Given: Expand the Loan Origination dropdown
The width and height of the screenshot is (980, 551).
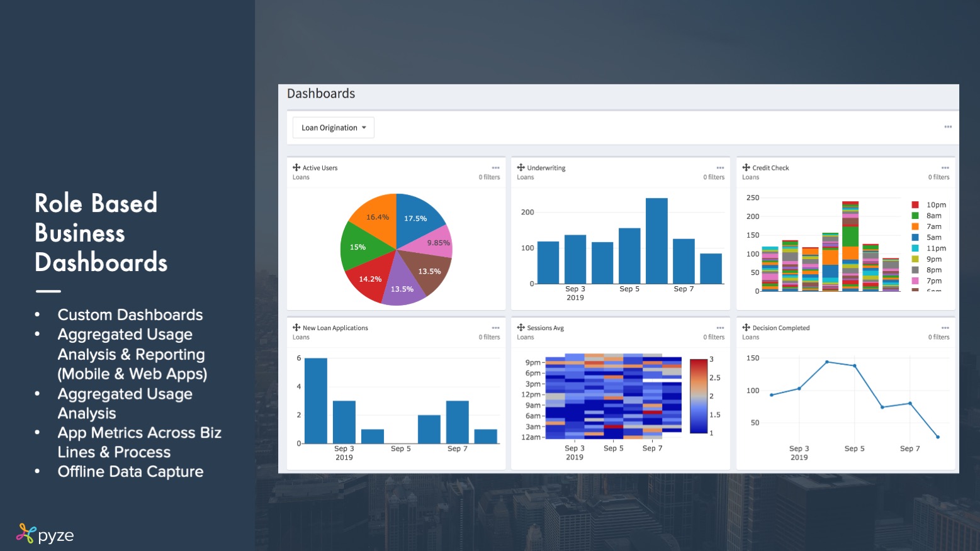Looking at the screenshot, I should (x=334, y=128).
